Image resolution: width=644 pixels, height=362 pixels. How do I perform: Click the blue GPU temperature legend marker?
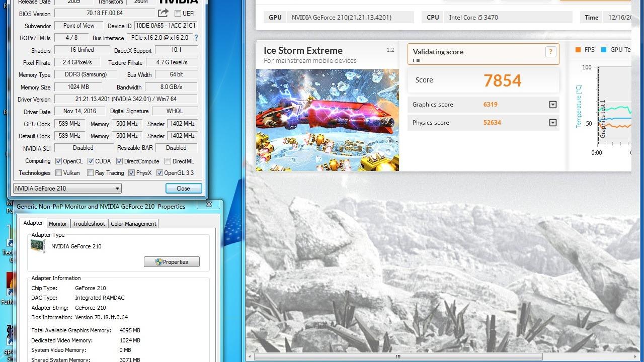603,50
